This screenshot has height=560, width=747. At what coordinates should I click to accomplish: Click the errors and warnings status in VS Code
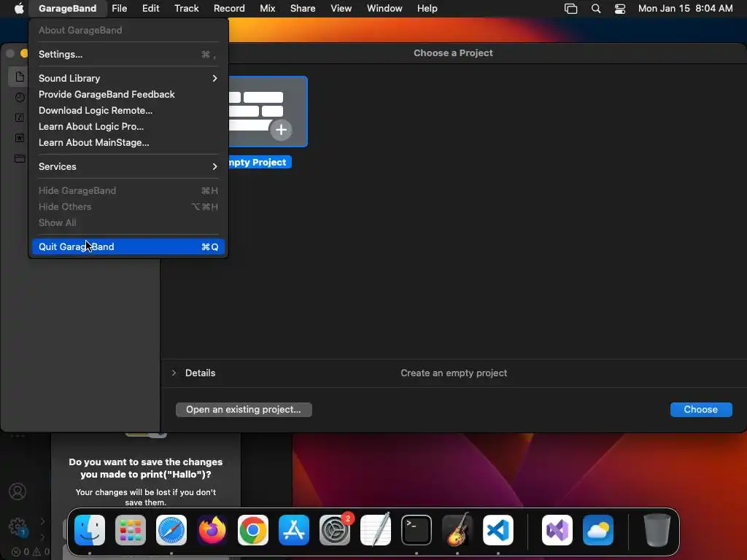[x=31, y=552]
